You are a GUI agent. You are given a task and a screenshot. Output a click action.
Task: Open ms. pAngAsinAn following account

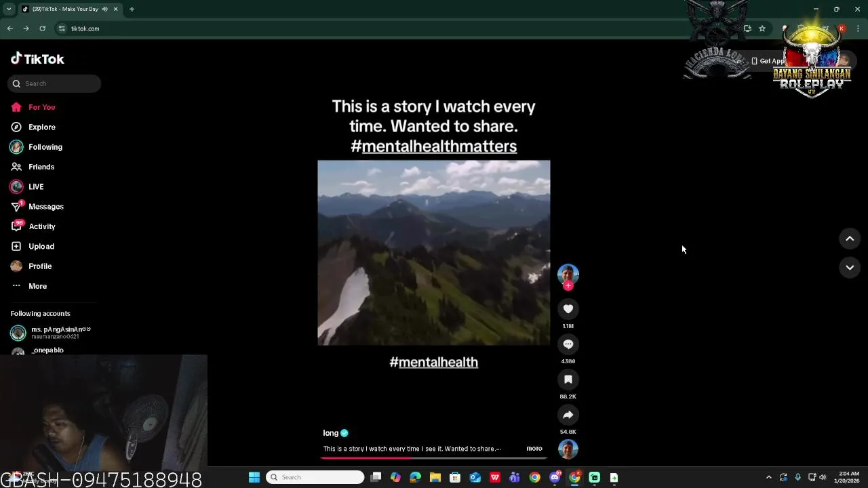pos(51,332)
